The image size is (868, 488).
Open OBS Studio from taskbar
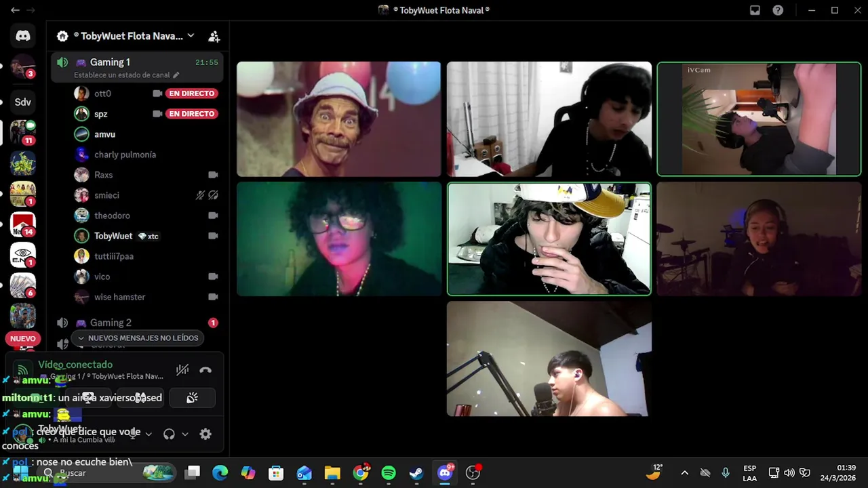[x=473, y=472]
